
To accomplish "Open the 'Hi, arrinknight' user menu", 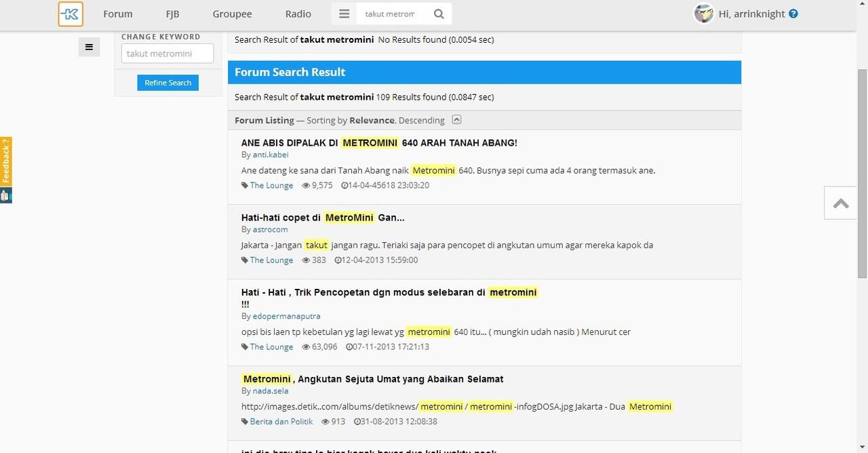I will [x=752, y=14].
